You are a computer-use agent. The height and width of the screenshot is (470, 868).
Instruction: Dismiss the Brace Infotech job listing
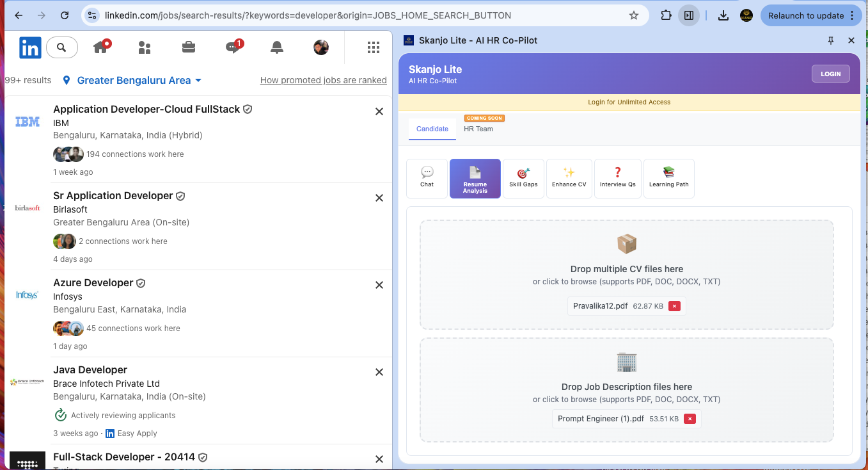[x=379, y=372]
